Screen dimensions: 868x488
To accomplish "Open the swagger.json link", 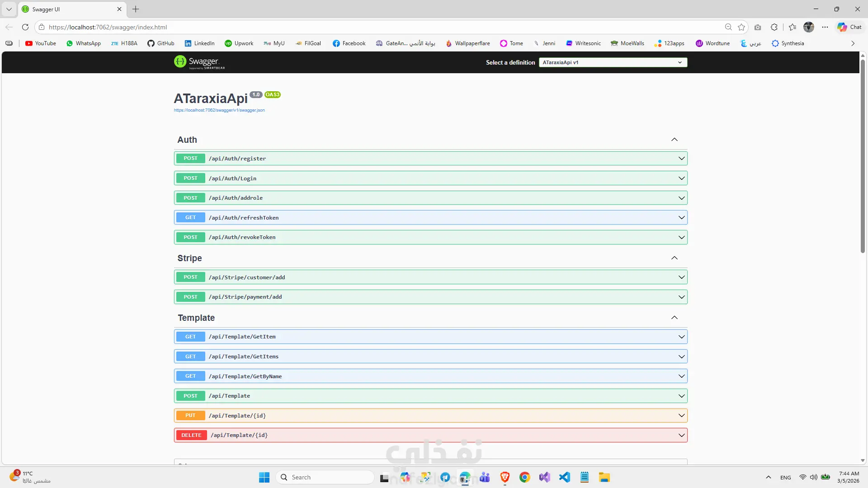I will (219, 110).
